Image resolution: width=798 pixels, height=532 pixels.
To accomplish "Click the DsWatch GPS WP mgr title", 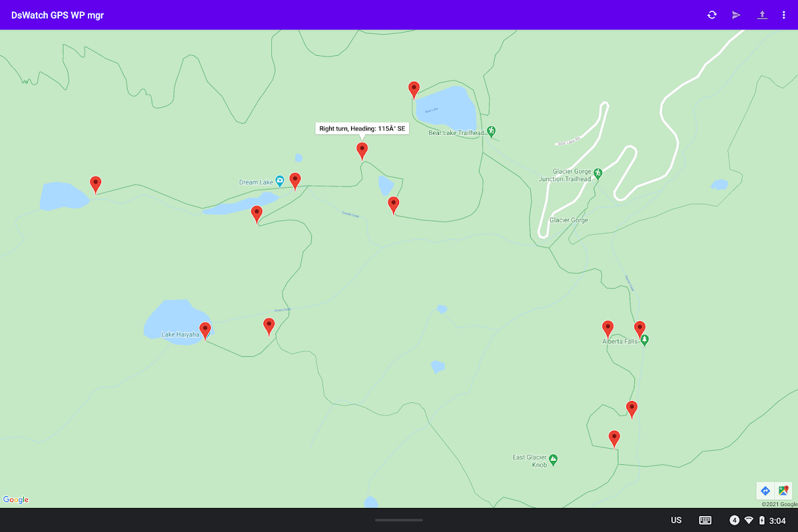I will click(57, 15).
